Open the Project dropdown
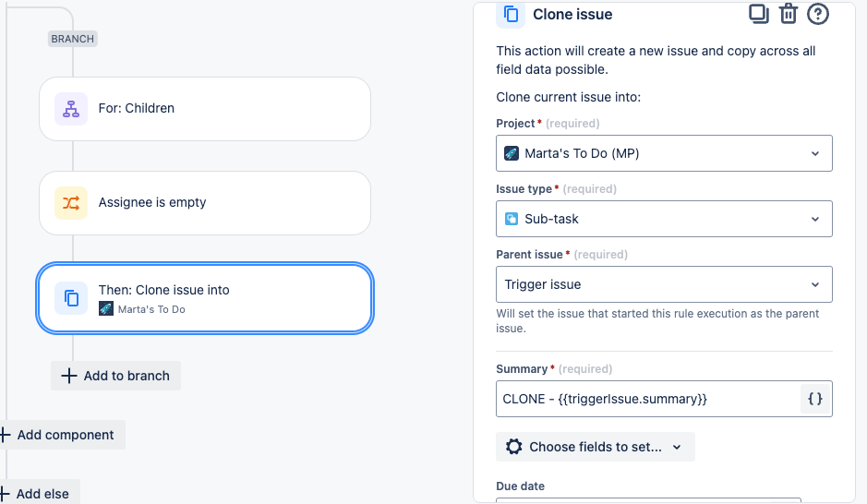The image size is (867, 504). (664, 153)
